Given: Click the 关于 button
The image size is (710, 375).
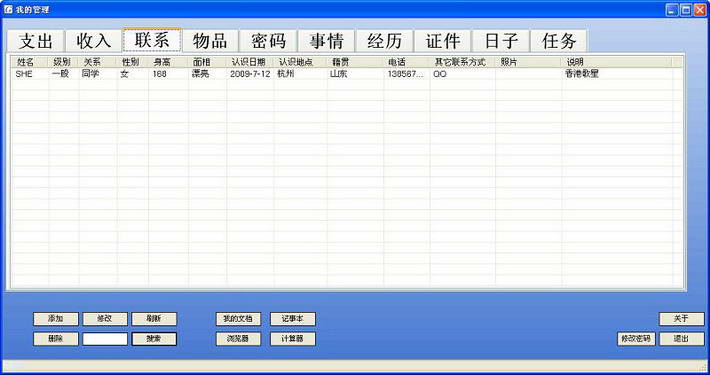Looking at the screenshot, I should coord(681,319).
